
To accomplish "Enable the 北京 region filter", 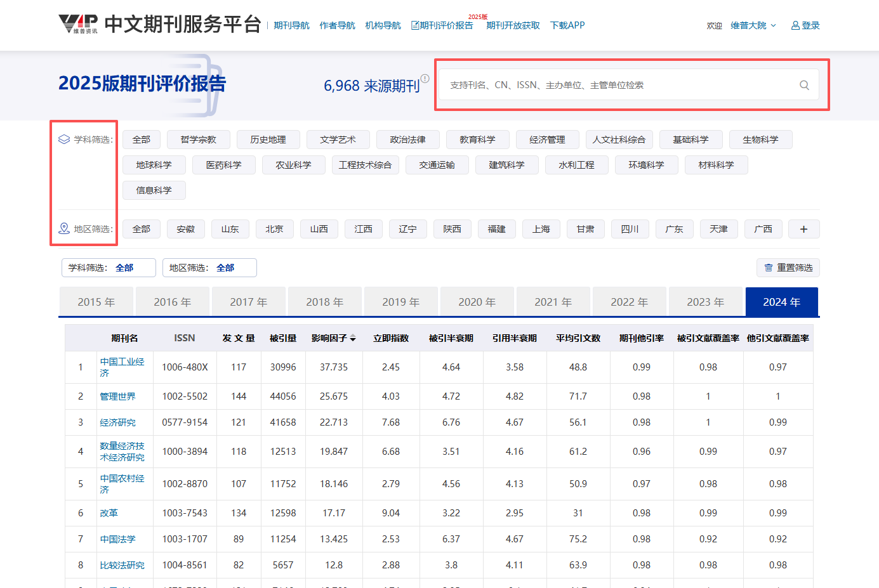I will (x=274, y=229).
